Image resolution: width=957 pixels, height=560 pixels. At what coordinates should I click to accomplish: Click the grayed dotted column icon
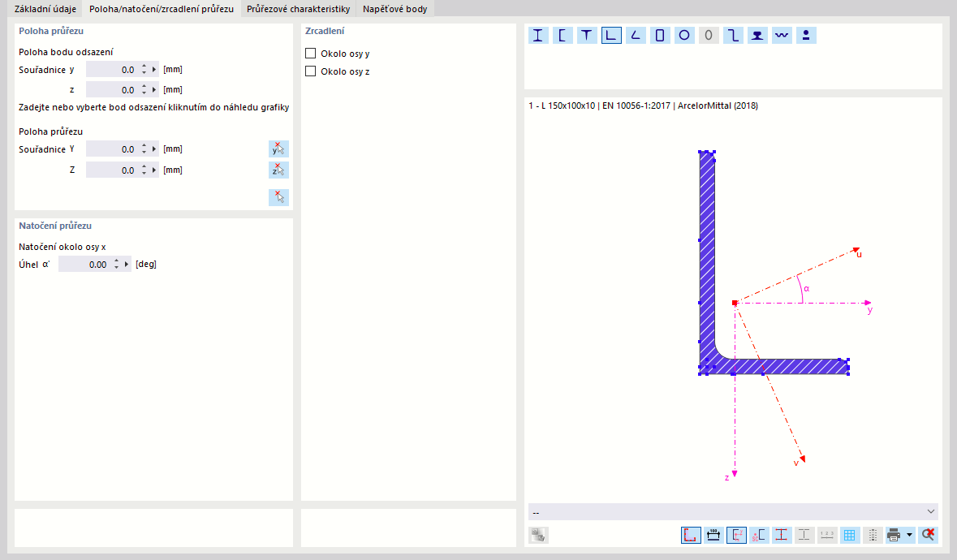(872, 535)
